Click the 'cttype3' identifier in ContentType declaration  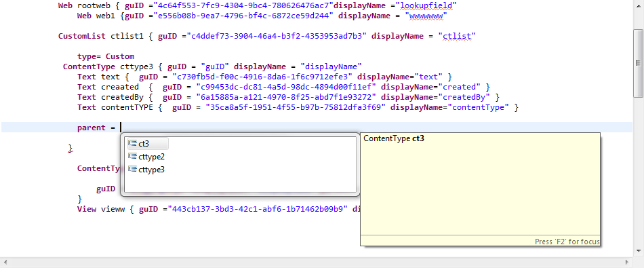click(x=137, y=66)
